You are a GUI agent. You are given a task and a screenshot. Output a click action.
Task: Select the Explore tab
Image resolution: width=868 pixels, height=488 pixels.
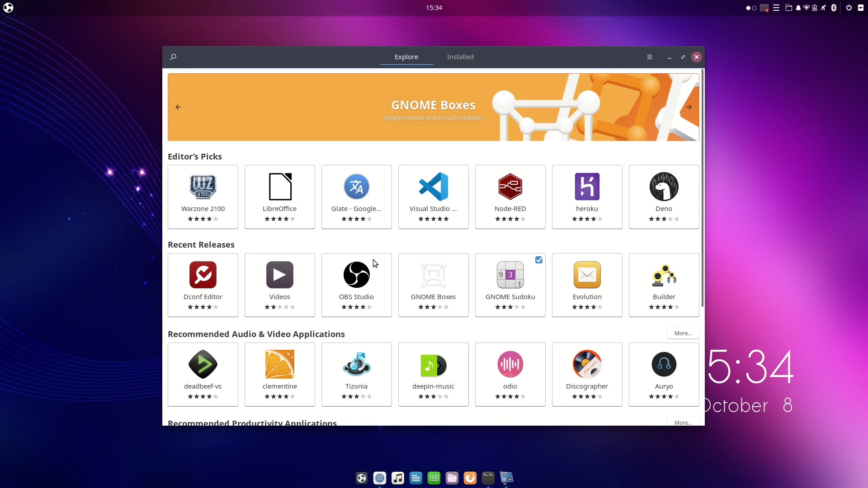pyautogui.click(x=406, y=56)
